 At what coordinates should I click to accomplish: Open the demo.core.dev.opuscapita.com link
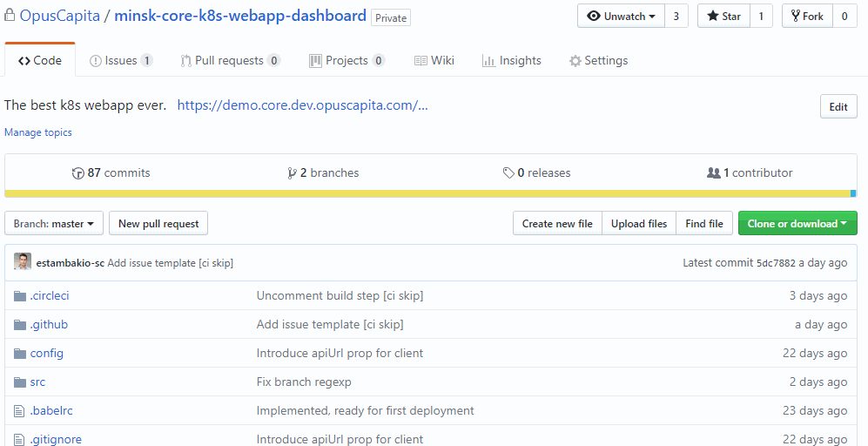(x=302, y=105)
